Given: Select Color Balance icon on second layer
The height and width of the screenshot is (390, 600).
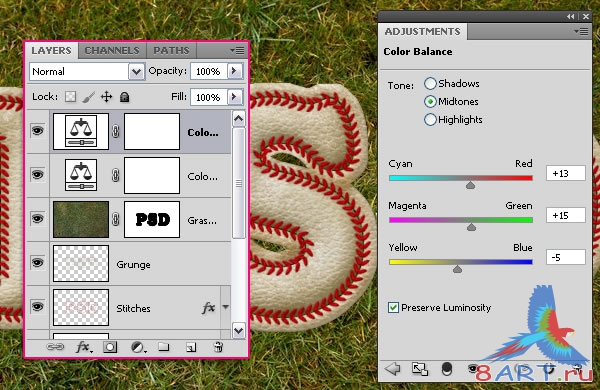Looking at the screenshot, I should pyautogui.click(x=81, y=175).
